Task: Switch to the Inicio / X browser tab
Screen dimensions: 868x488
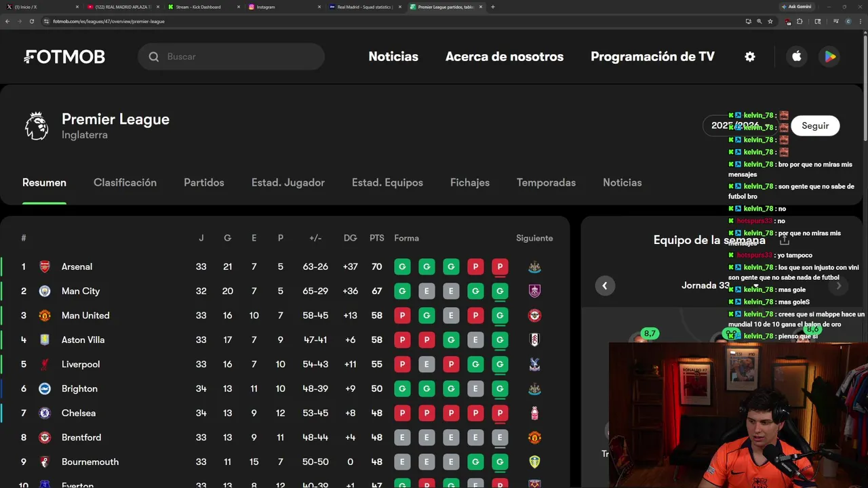Action: click(42, 7)
